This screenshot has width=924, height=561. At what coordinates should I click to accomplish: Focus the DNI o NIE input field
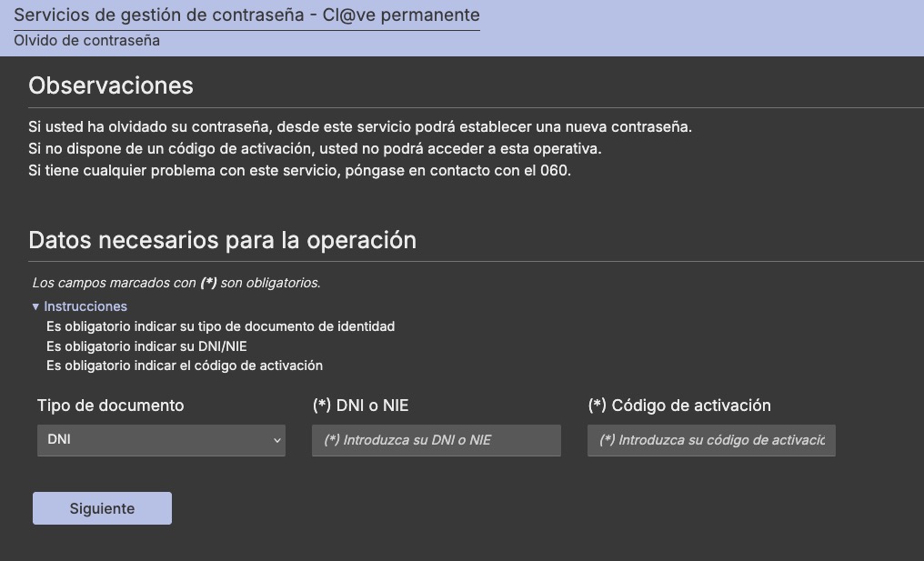click(x=436, y=440)
